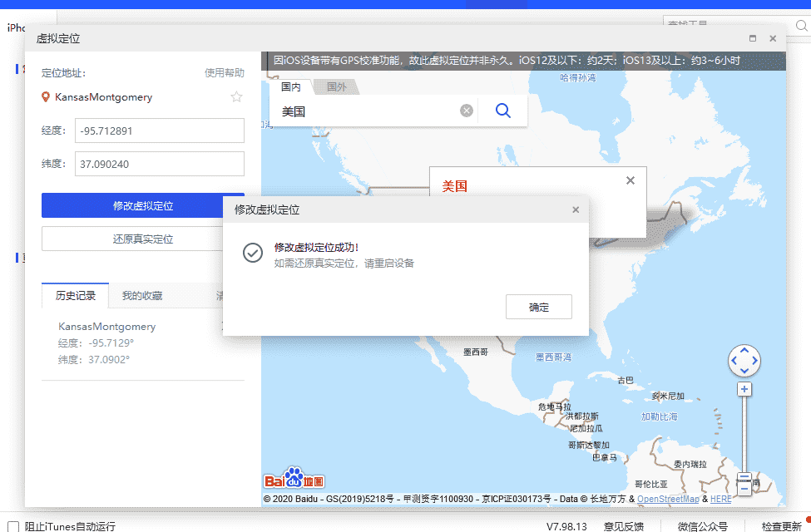Pan the map up using compass arrow
Image resolution: width=811 pixels, height=532 pixels.
744,348
